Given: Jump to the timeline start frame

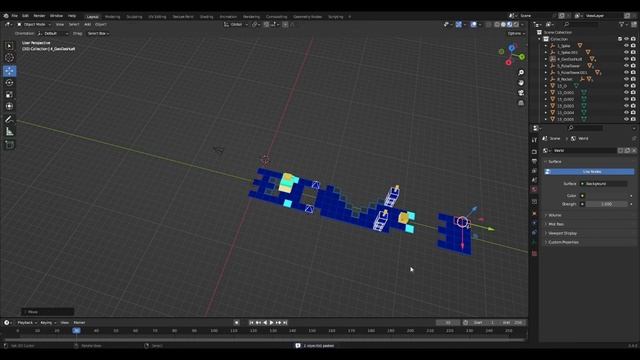Looking at the screenshot, I should (251, 323).
